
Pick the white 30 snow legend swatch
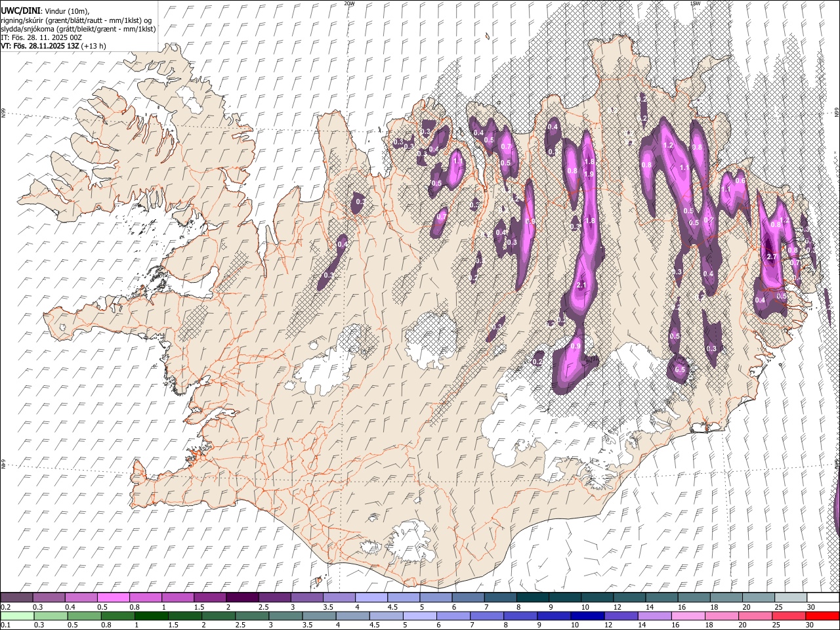823,598
